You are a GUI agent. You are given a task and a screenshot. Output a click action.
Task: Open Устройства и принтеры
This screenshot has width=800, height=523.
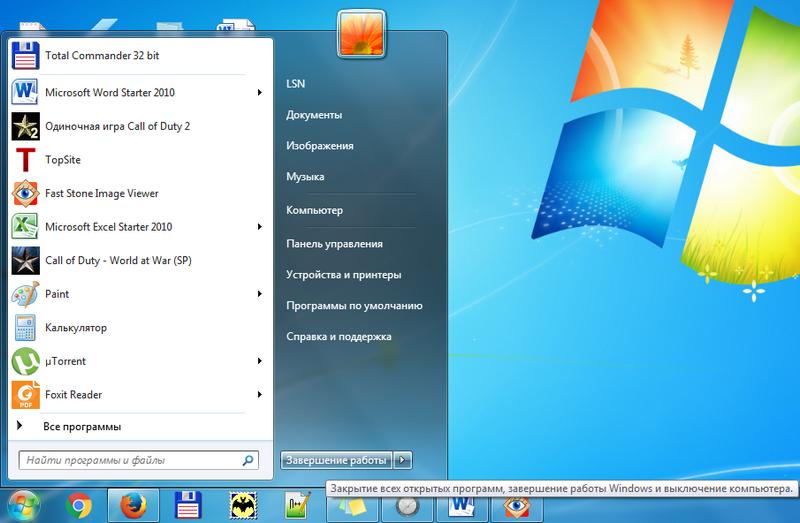coord(343,275)
